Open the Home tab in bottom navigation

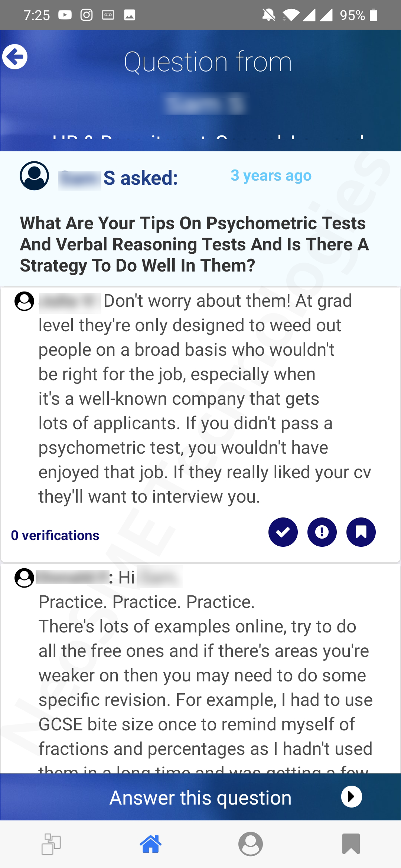[x=150, y=844]
